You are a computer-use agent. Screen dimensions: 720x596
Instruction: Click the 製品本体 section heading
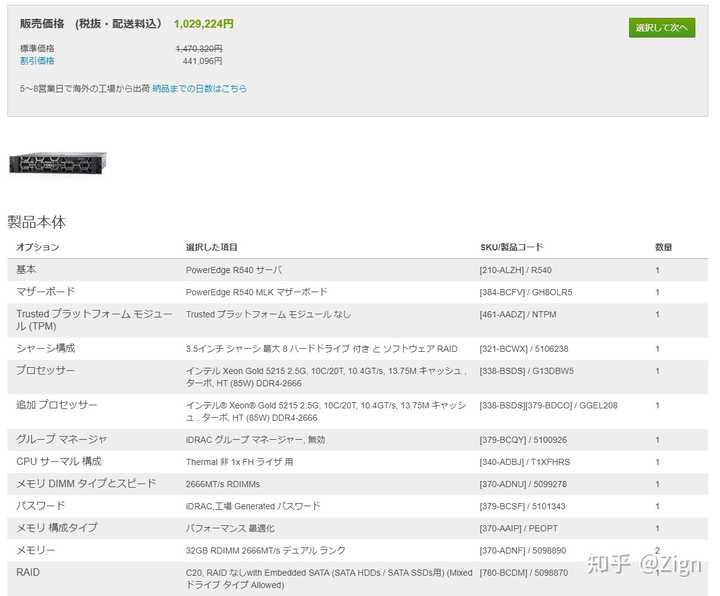[x=37, y=222]
